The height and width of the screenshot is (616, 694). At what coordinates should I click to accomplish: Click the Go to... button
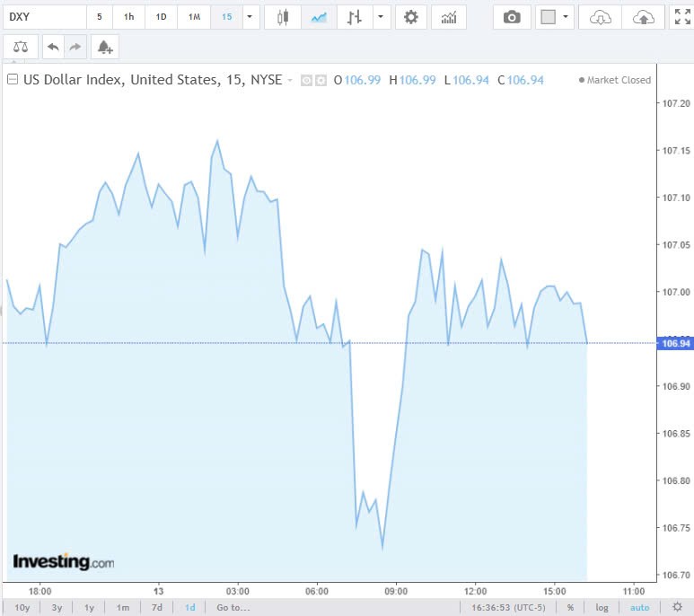point(233,608)
